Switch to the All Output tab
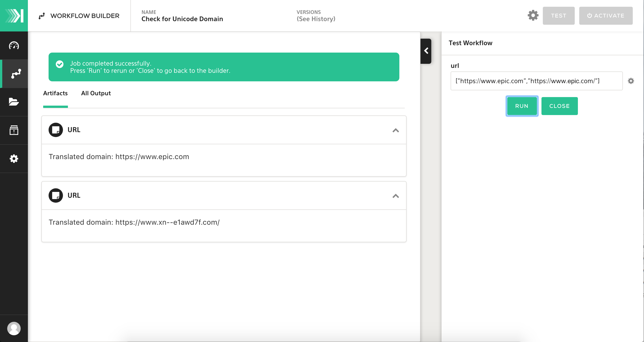Viewport: 644px width, 342px height. 96,93
